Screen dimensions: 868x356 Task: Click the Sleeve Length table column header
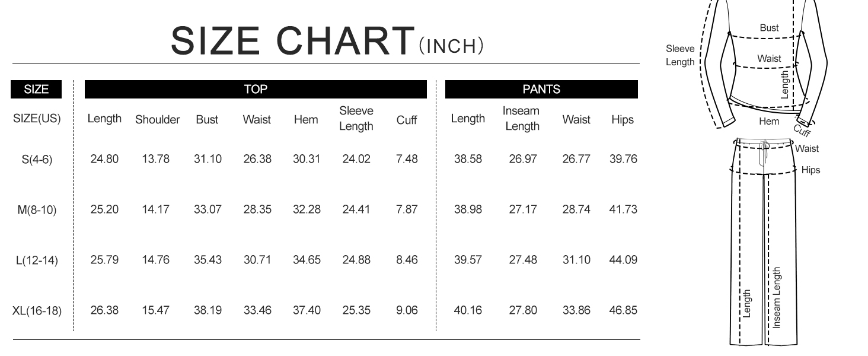pos(356,119)
